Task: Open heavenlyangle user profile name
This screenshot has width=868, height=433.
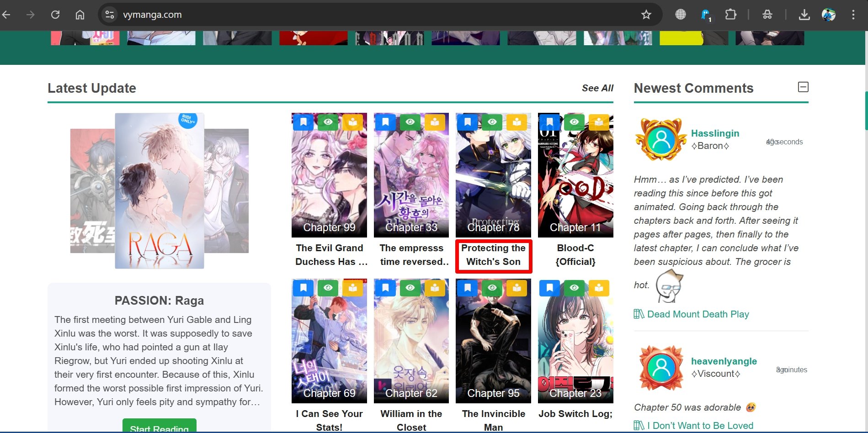Action: tap(724, 361)
